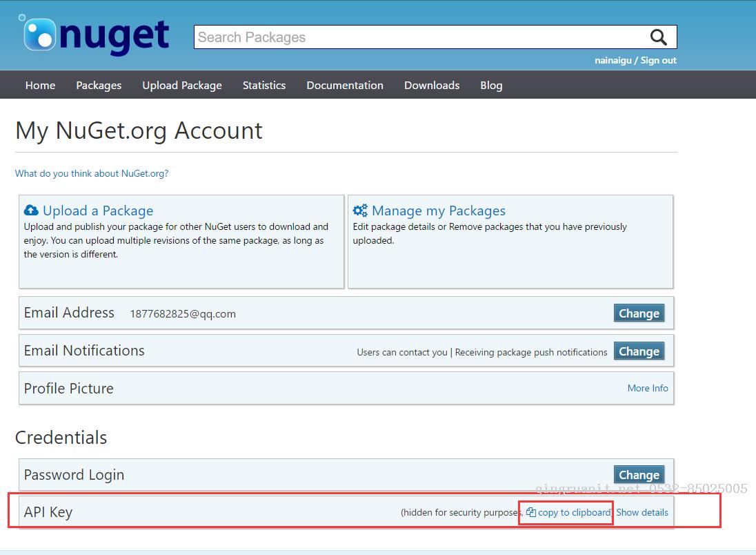This screenshot has width=756, height=555.
Task: Click Show details for API Key
Action: click(x=642, y=512)
